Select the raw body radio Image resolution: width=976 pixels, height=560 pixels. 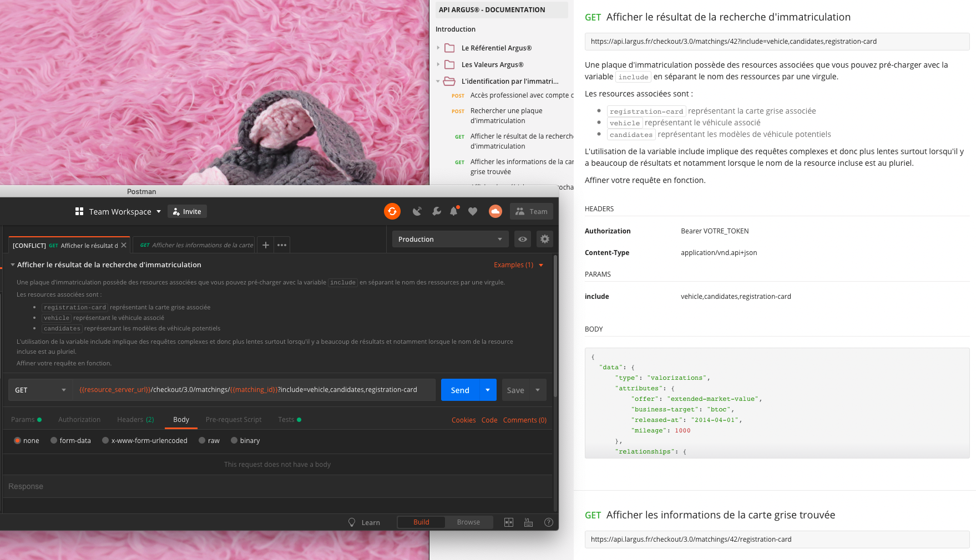point(202,440)
